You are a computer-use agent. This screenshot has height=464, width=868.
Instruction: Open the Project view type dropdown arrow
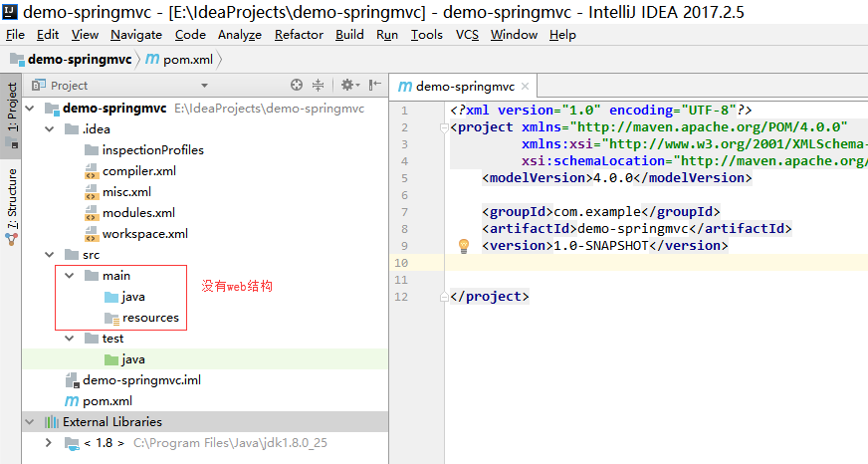(204, 86)
